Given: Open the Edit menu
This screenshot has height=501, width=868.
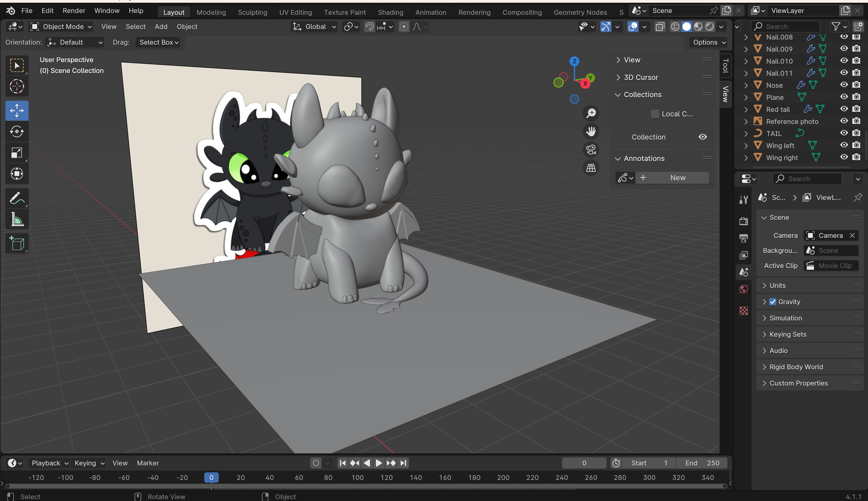Looking at the screenshot, I should tap(47, 11).
